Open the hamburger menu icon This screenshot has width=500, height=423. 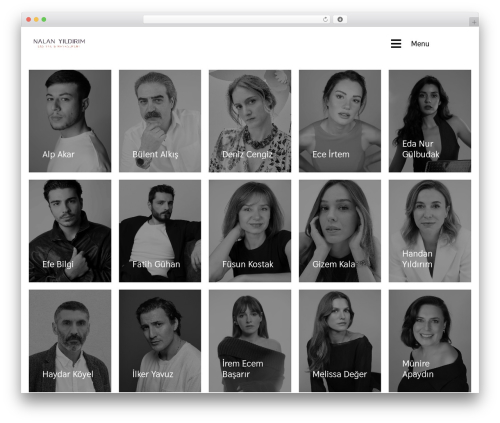[x=396, y=44]
